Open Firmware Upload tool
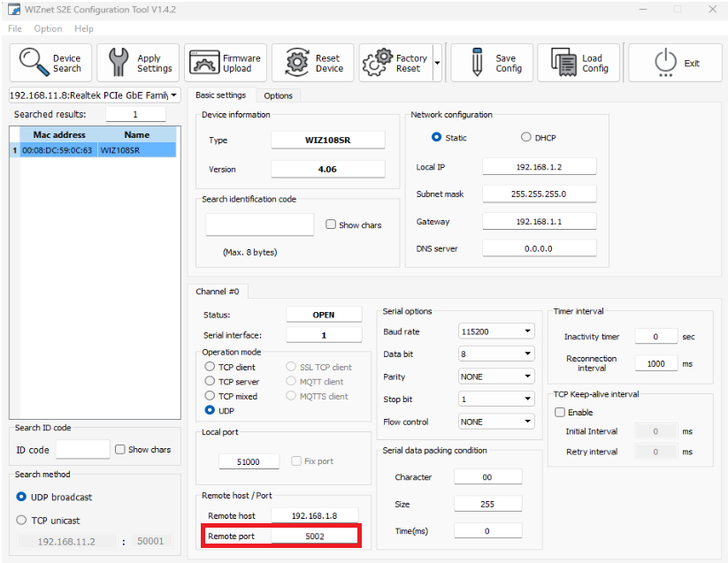The width and height of the screenshot is (728, 563). [204, 64]
